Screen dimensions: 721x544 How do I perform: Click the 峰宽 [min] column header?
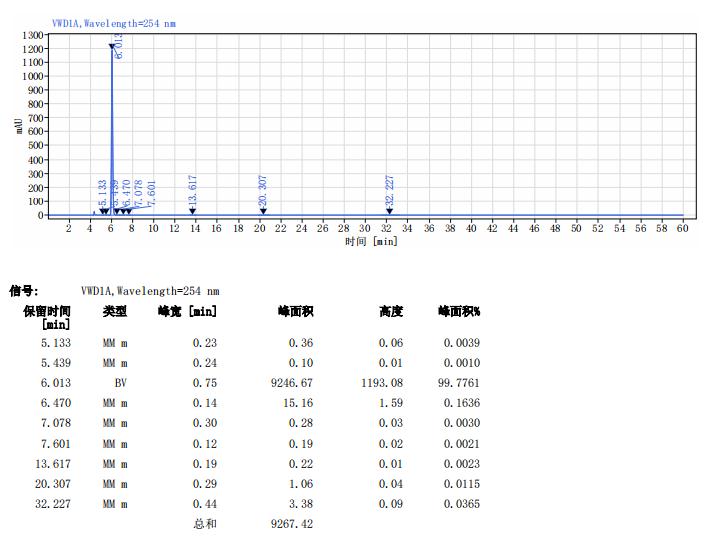click(x=187, y=311)
